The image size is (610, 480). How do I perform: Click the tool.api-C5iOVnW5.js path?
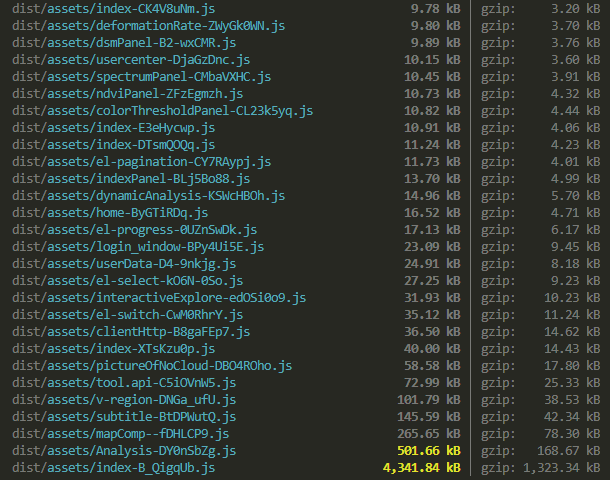coord(124,382)
